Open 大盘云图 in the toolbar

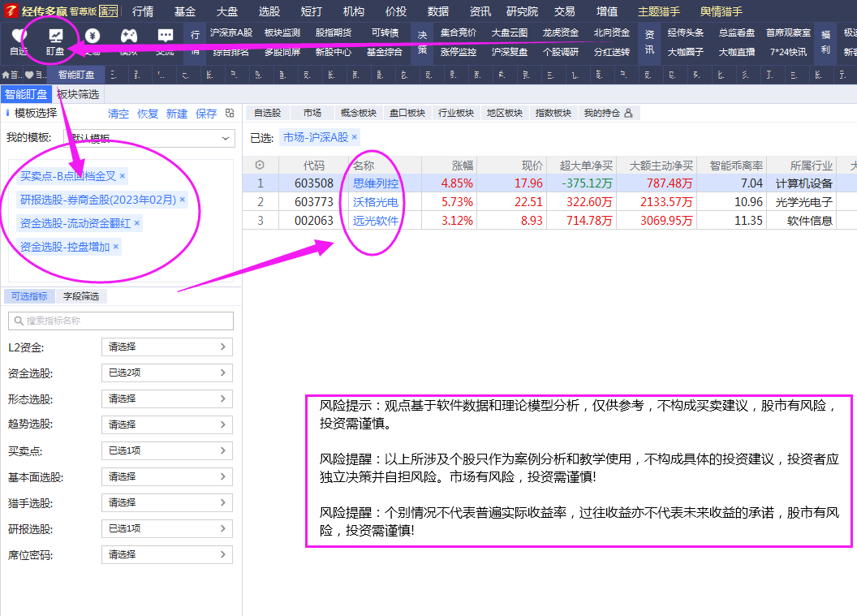tap(510, 32)
